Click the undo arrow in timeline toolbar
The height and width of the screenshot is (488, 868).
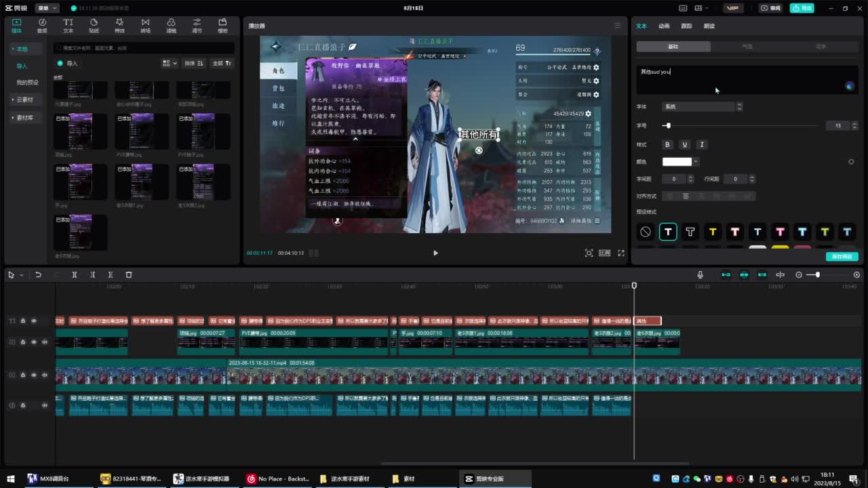pyautogui.click(x=39, y=274)
